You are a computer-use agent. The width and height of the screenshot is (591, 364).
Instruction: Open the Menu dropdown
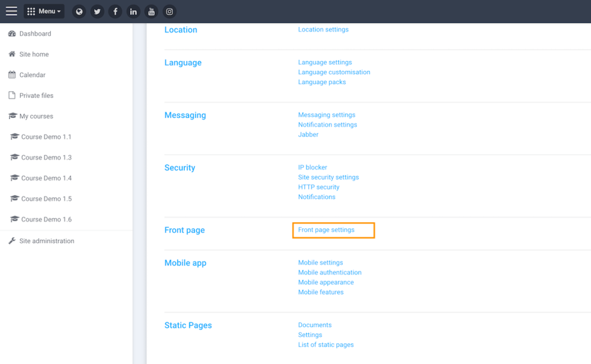coord(44,12)
